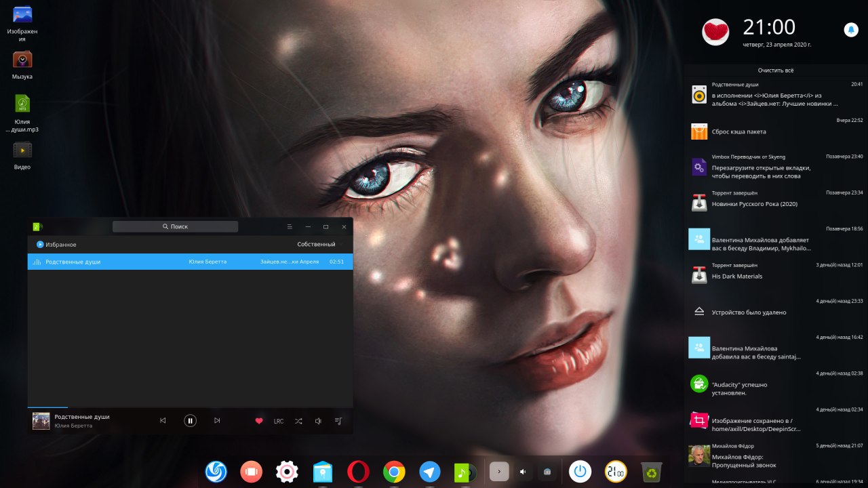Open the Deepin launcher in dock
The width and height of the screenshot is (868, 488).
(216, 471)
